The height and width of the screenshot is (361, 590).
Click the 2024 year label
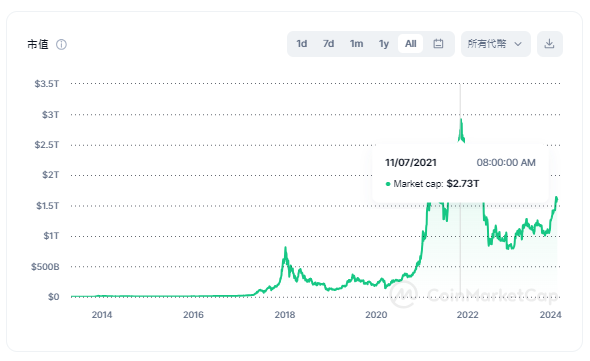[x=550, y=315]
